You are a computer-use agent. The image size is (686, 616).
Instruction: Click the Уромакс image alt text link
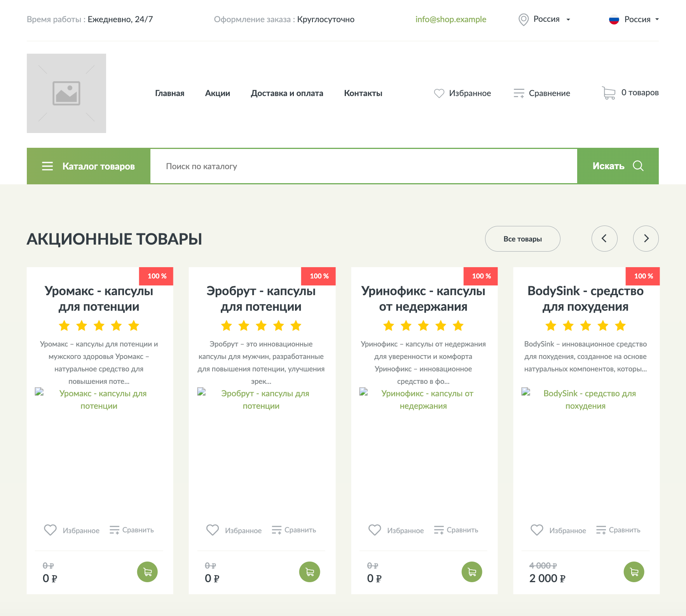[x=103, y=399]
